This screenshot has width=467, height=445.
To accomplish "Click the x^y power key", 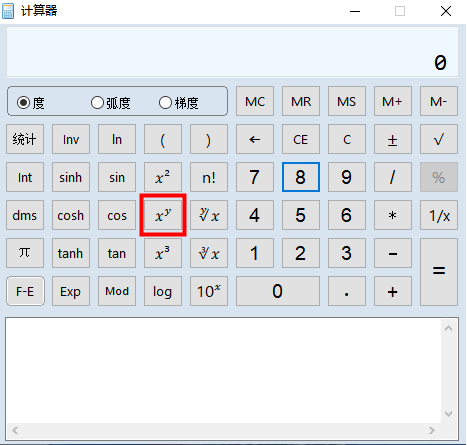I will coord(163,215).
